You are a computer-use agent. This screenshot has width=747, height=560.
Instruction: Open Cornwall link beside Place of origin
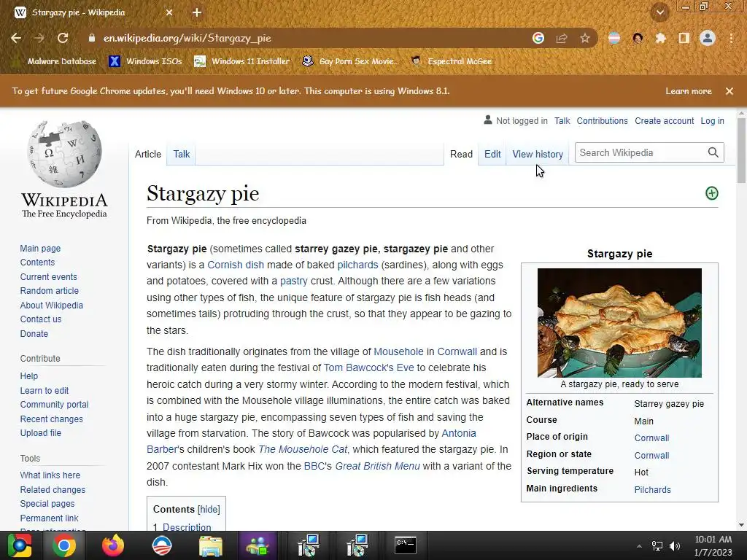(651, 438)
